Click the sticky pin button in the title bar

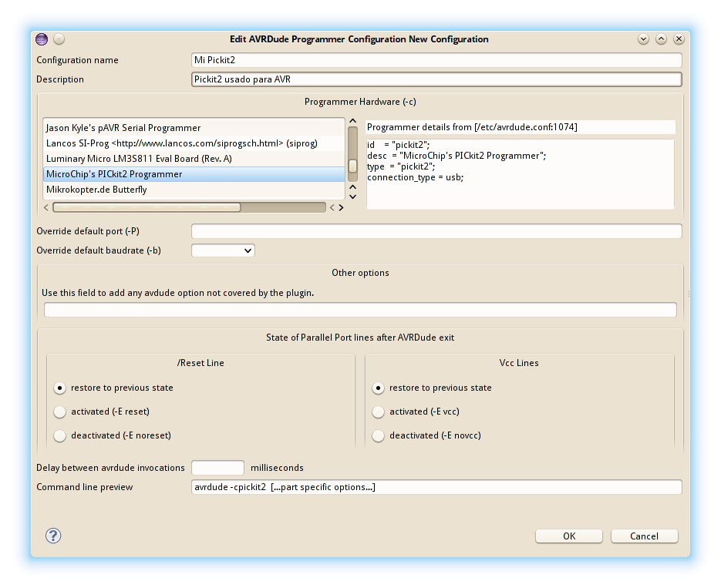(59, 39)
